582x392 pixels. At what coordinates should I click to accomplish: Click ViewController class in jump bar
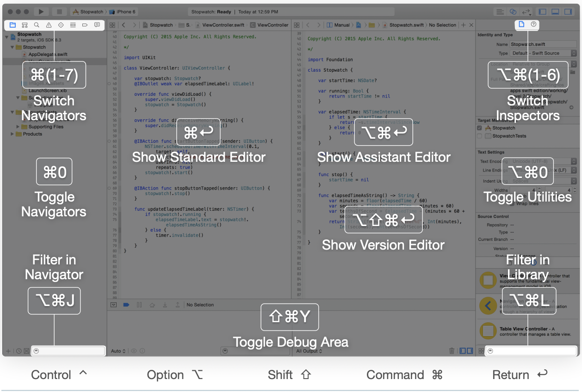tap(269, 25)
